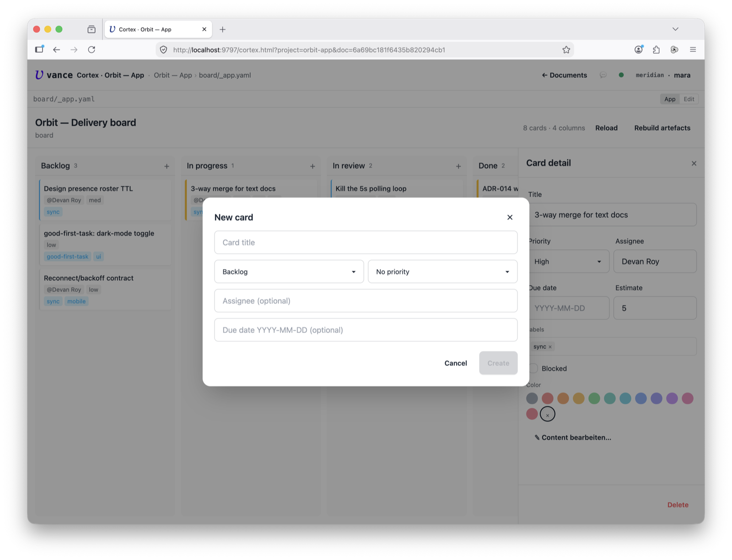Edit the Estimate field
This screenshot has width=732, height=560.
[655, 308]
